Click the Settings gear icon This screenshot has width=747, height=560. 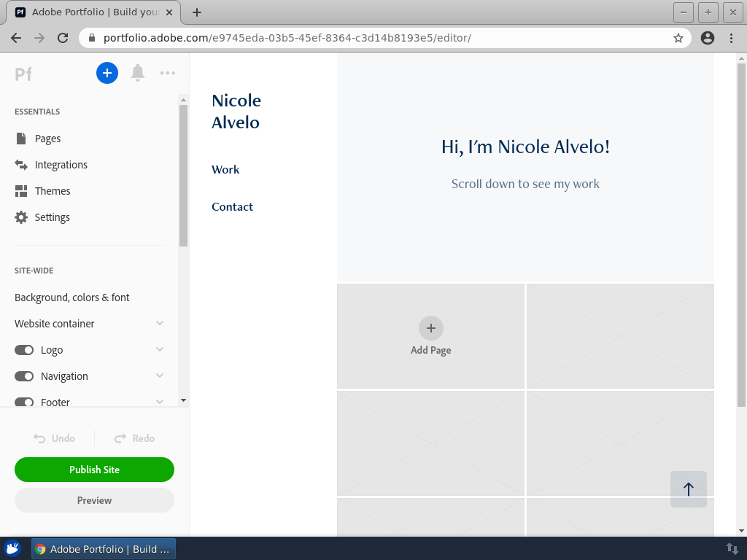point(21,217)
